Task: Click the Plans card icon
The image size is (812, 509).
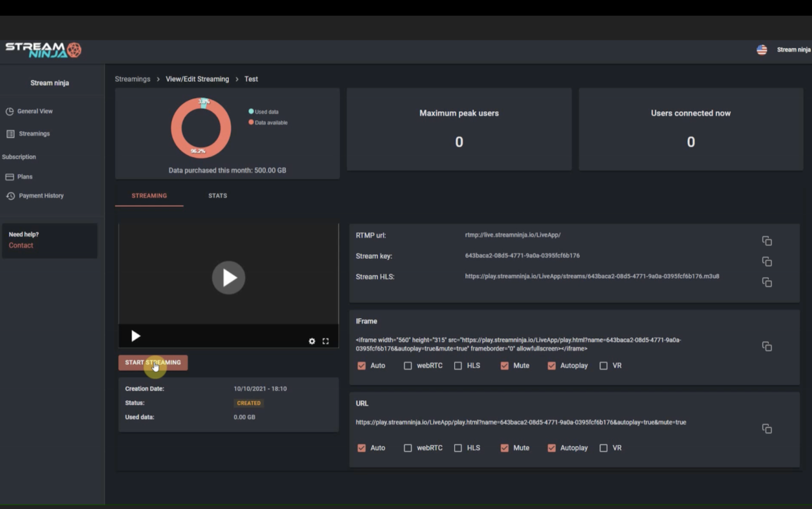Action: pyautogui.click(x=10, y=177)
